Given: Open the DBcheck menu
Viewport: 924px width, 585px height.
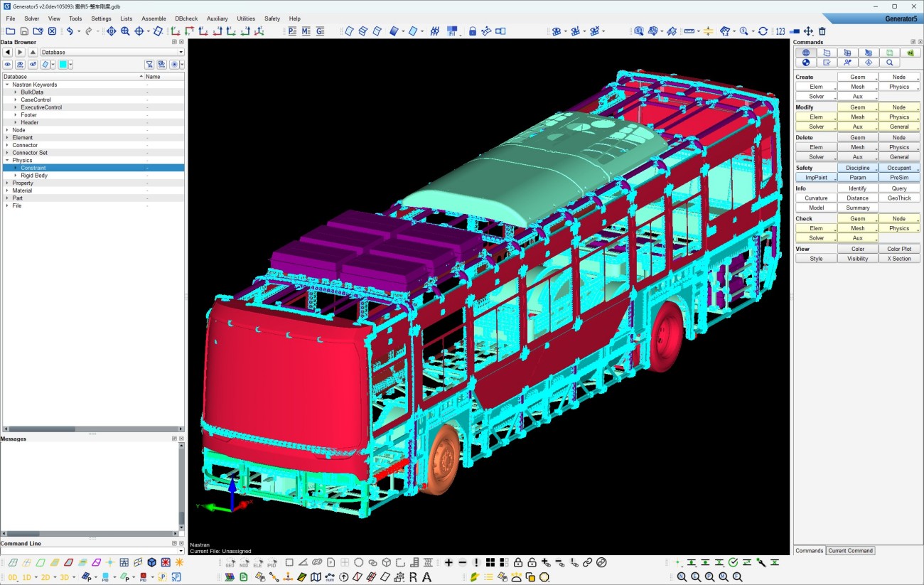Looking at the screenshot, I should (x=186, y=18).
